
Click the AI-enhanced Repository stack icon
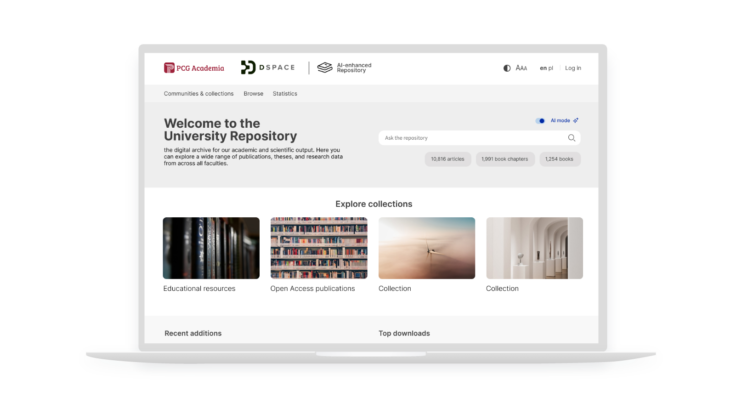pyautogui.click(x=325, y=68)
